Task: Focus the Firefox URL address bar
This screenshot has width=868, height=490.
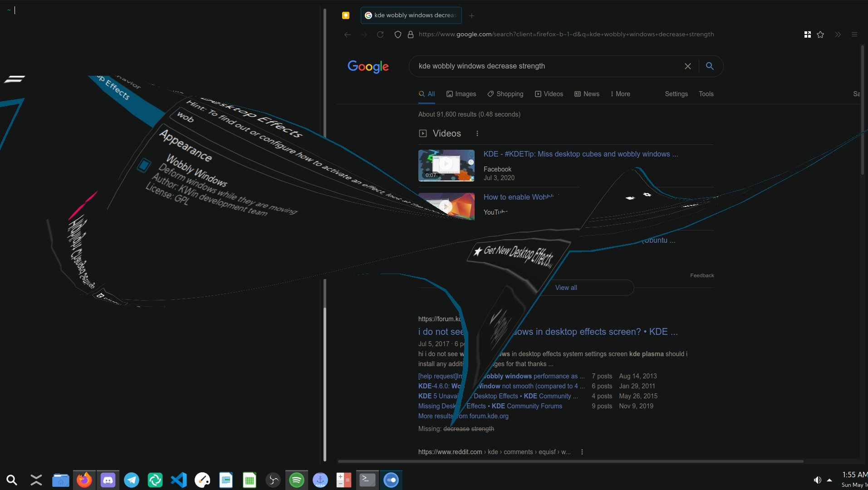Action: pyautogui.click(x=566, y=34)
